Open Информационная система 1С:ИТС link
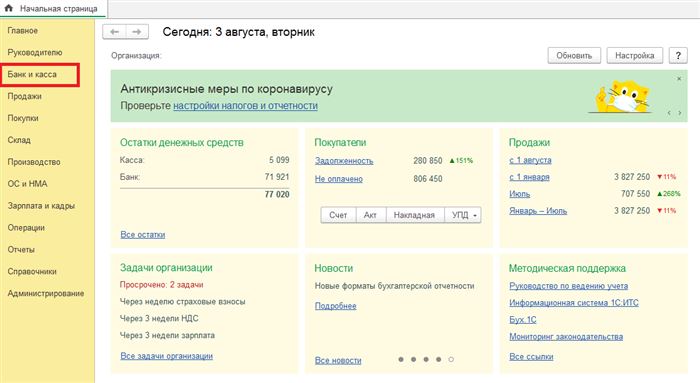700x383 pixels. (x=574, y=303)
